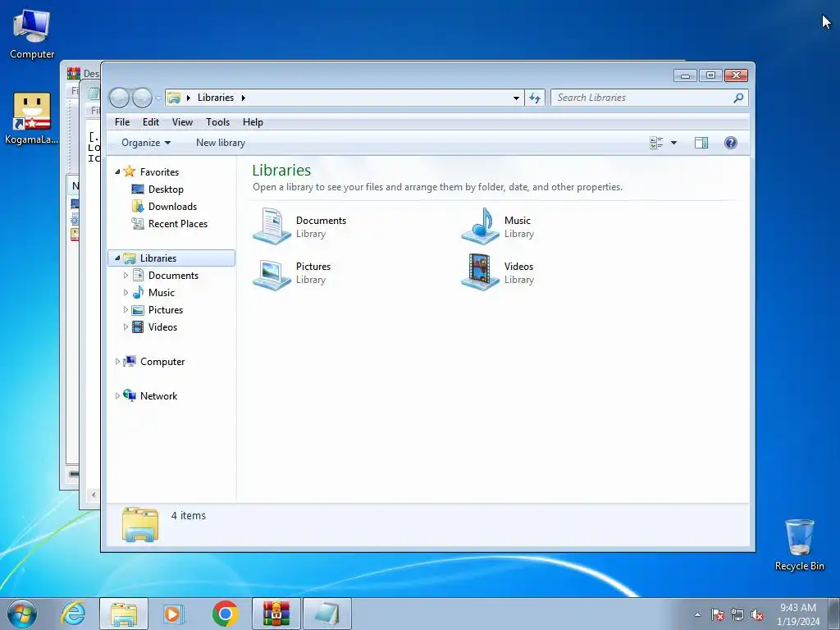Open the taskbar clock showing 9:43 AM
Screen dimensions: 840x630
pyautogui.click(x=797, y=614)
